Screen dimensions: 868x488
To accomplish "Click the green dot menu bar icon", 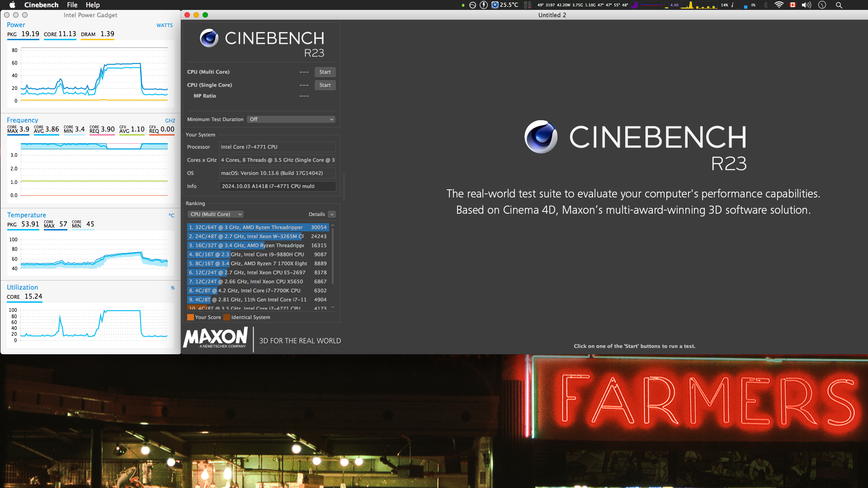I will point(463,5).
